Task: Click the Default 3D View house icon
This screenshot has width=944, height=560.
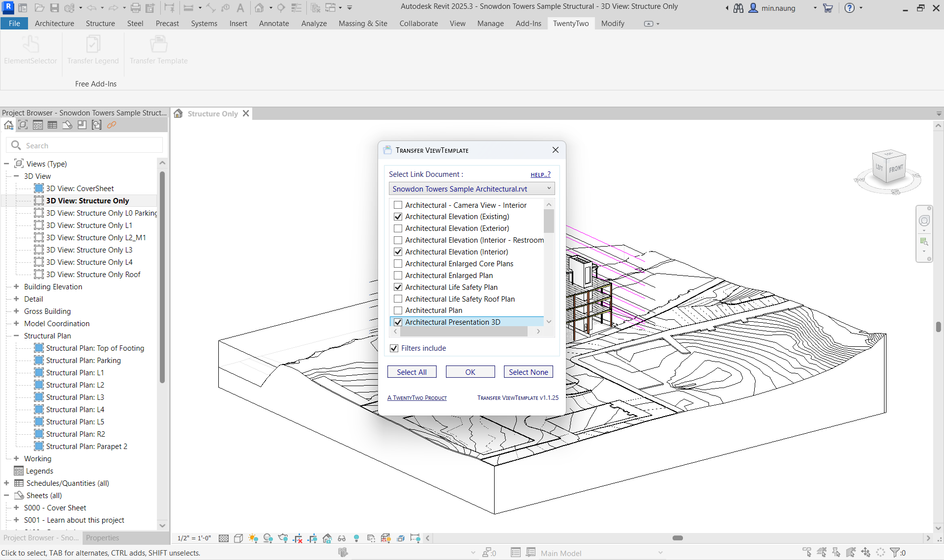Action: (259, 8)
